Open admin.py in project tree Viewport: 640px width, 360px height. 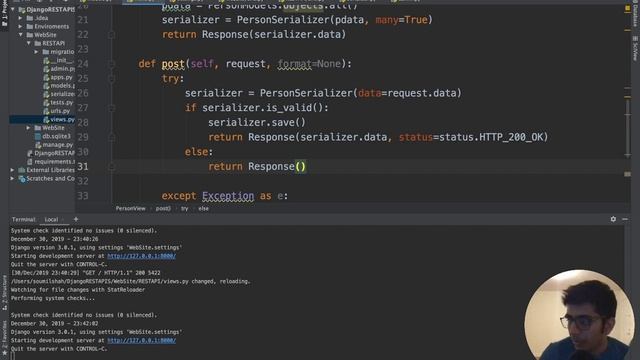[59, 69]
